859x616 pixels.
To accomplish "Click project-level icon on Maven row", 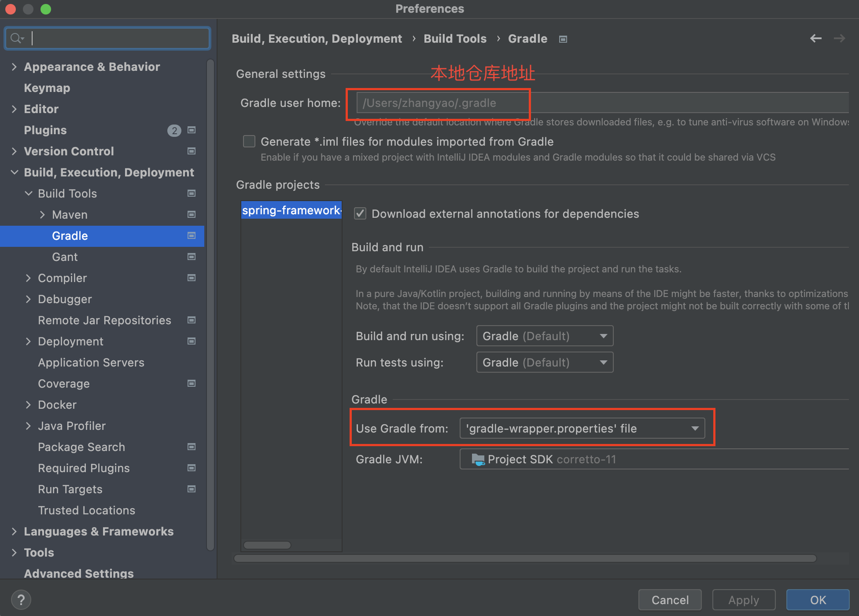I will click(192, 215).
